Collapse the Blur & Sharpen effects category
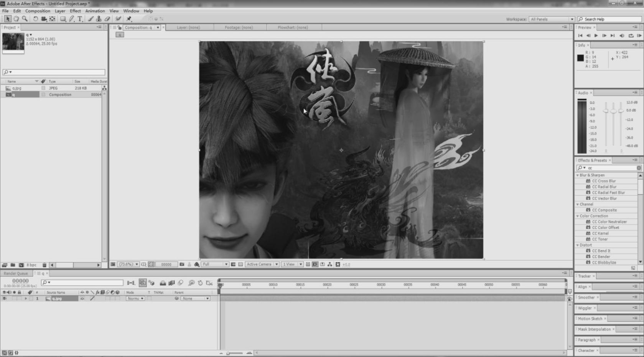644x357 pixels. click(578, 175)
